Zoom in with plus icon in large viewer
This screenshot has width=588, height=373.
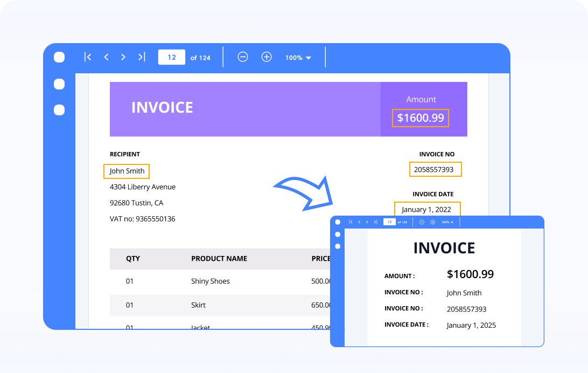point(267,57)
